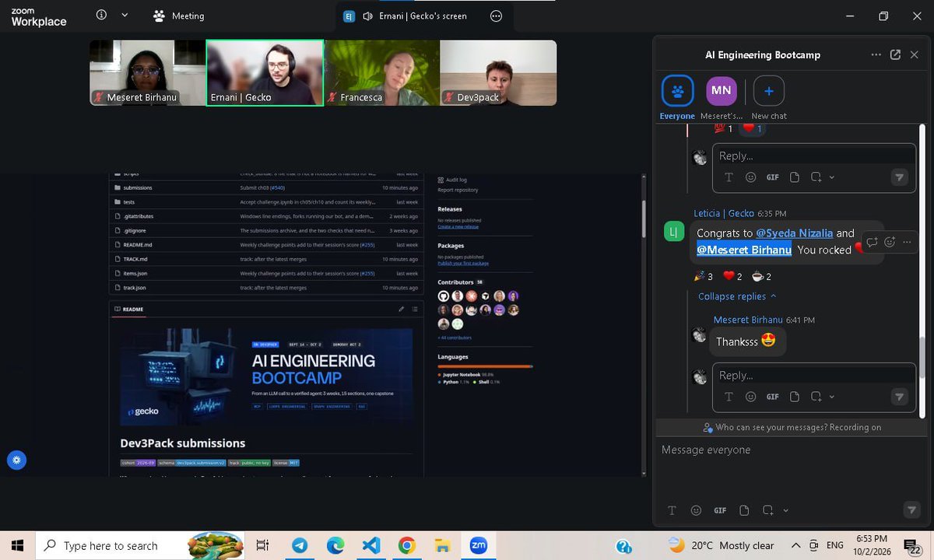Viewport: 934px width, 560px height.
Task: Open emoji picker in lower reply box
Action: coord(750,397)
